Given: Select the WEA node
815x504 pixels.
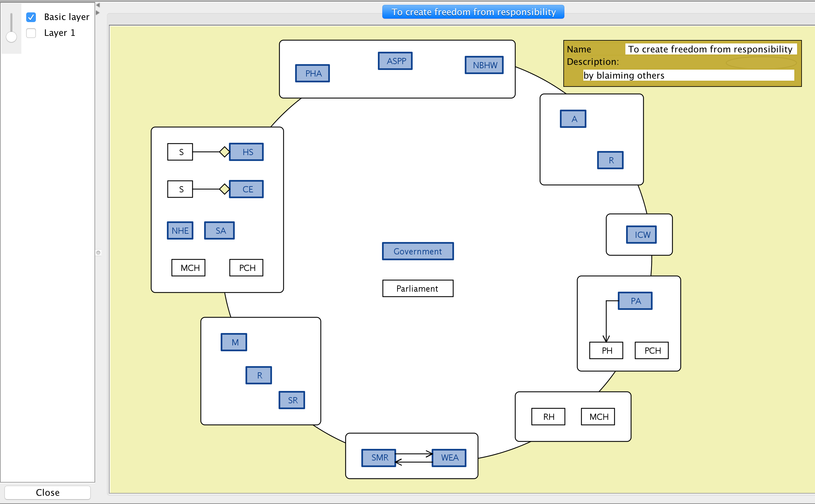Looking at the screenshot, I should [449, 458].
